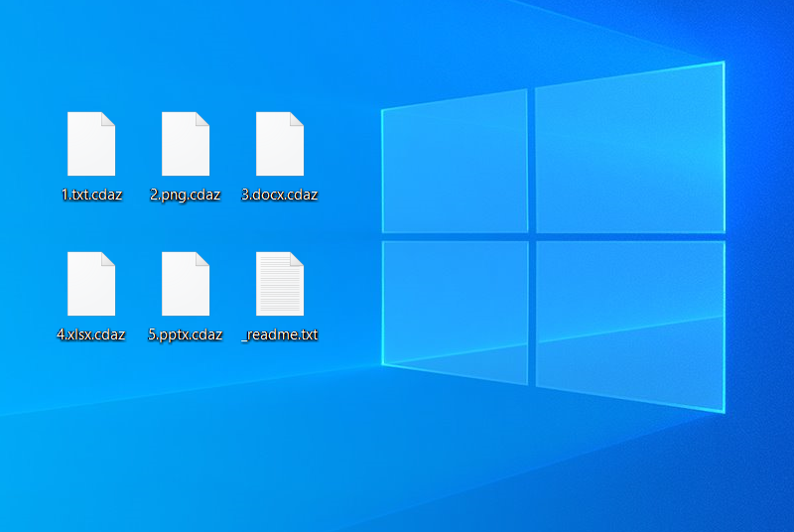Click the folded corner of the 3.docx.cdaz icon

tap(296, 119)
